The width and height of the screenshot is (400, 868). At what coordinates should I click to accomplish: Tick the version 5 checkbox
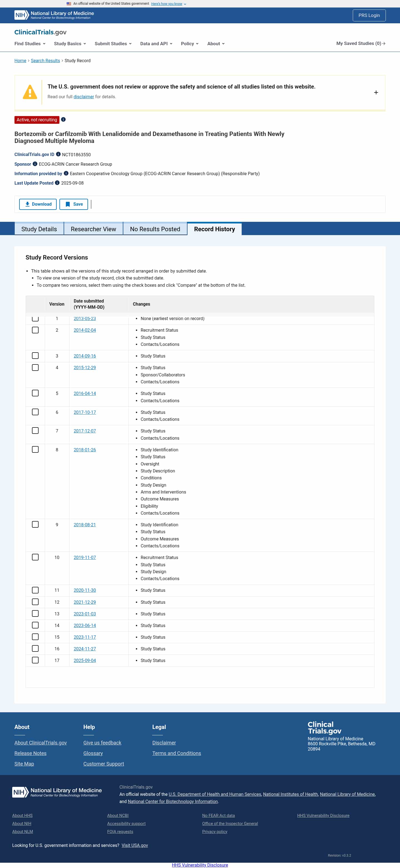coord(35,393)
